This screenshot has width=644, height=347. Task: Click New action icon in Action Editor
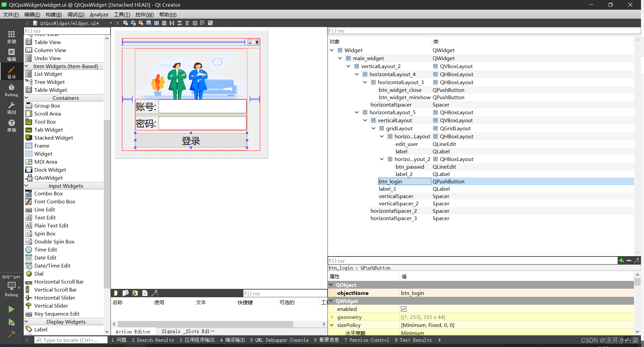point(116,293)
